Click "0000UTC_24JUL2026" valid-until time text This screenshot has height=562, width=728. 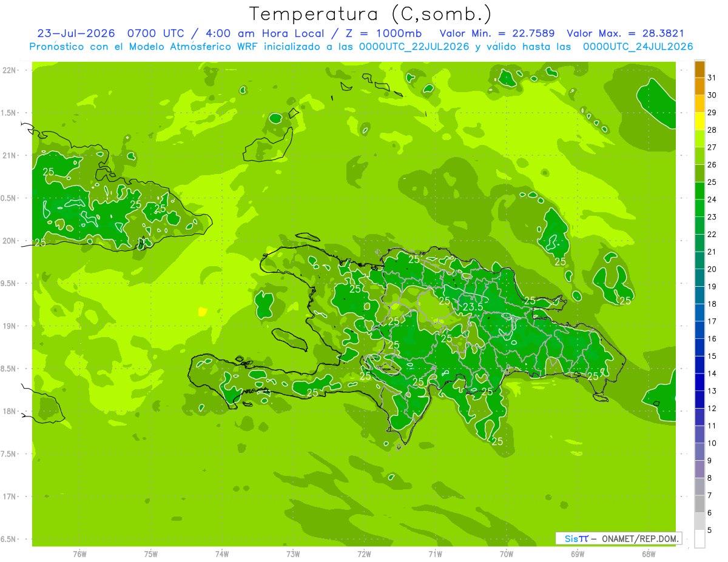point(638,47)
